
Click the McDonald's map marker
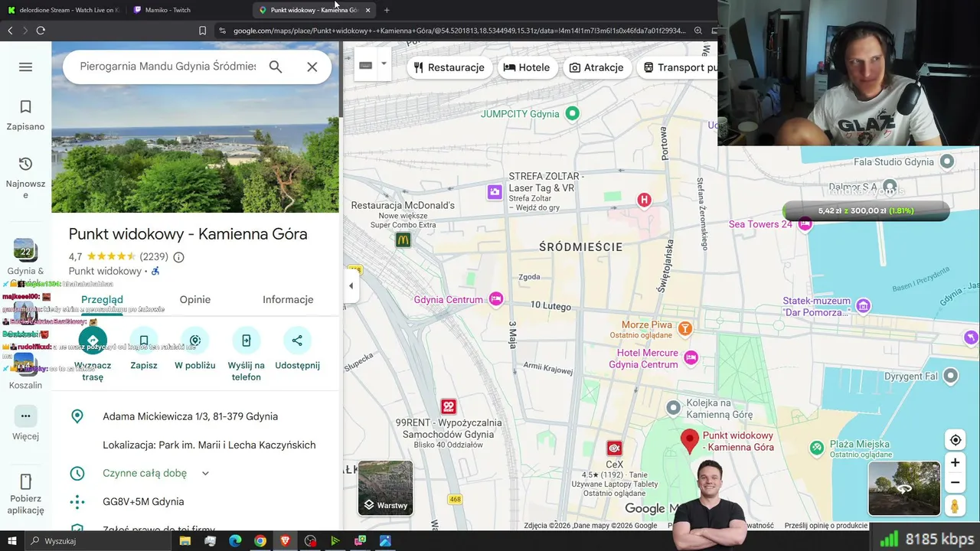coord(403,240)
